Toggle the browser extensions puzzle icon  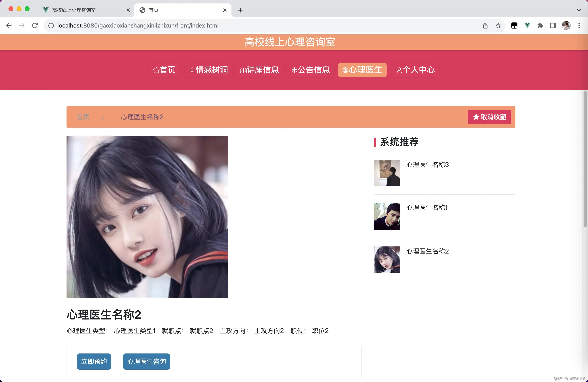pos(540,25)
